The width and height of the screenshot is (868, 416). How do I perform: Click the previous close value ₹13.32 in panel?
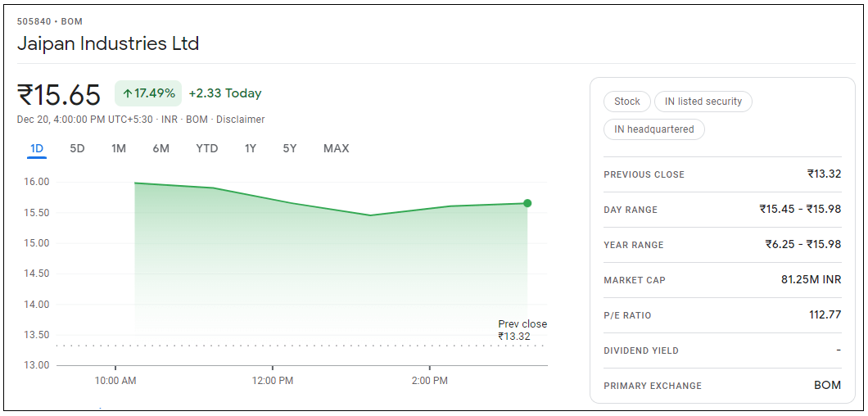[825, 174]
